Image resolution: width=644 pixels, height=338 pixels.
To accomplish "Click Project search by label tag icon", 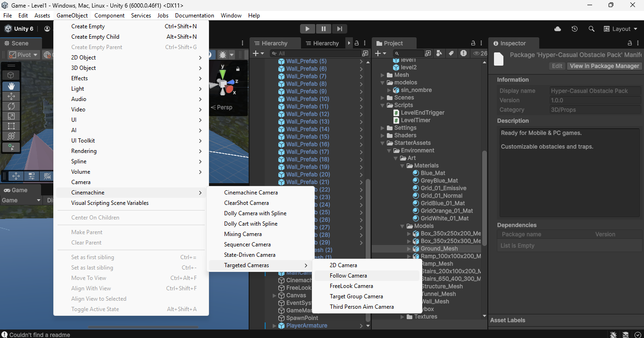I will point(452,53).
